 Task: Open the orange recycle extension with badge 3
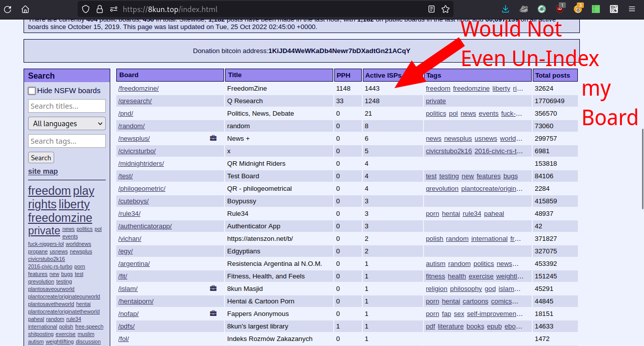578,9
